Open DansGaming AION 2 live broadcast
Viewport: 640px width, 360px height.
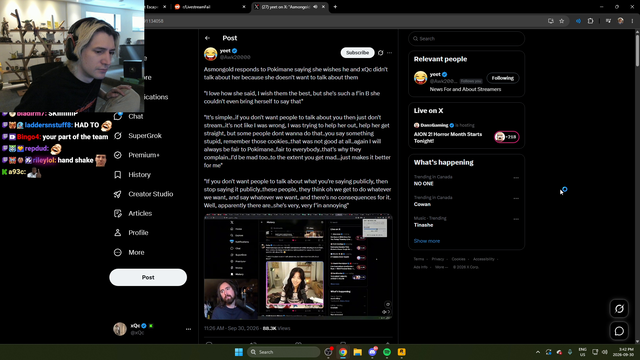click(448, 138)
